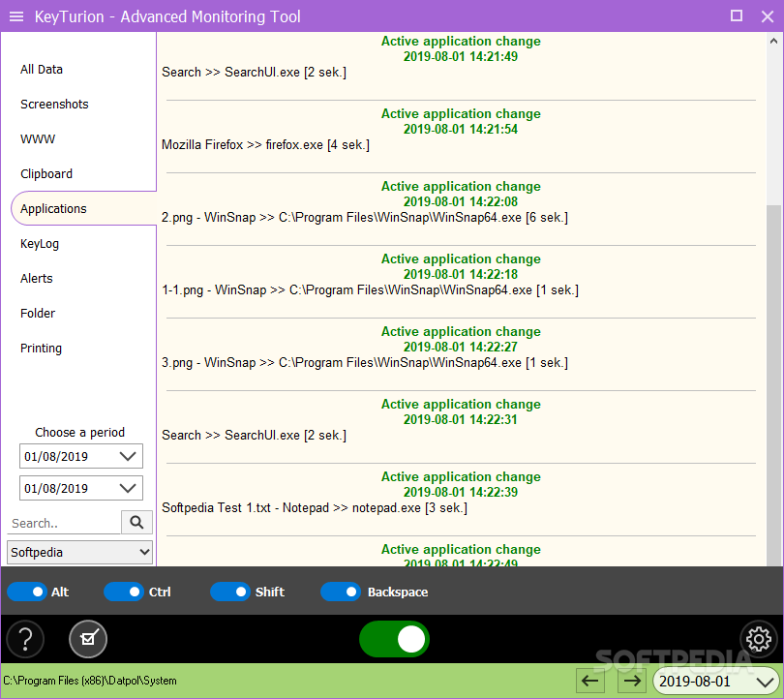Click the timestamp 2019-08-01 14:22:08
This screenshot has width=784, height=699.
point(461,202)
